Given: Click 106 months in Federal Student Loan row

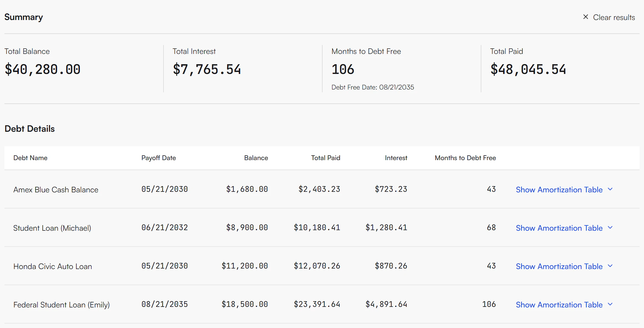Looking at the screenshot, I should pos(489,304).
